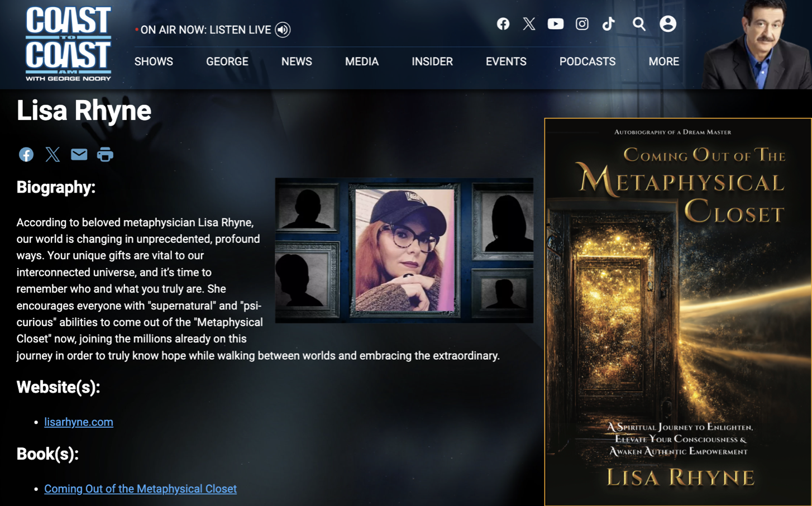Image resolution: width=812 pixels, height=506 pixels.
Task: Print this page using printer icon
Action: pyautogui.click(x=105, y=155)
